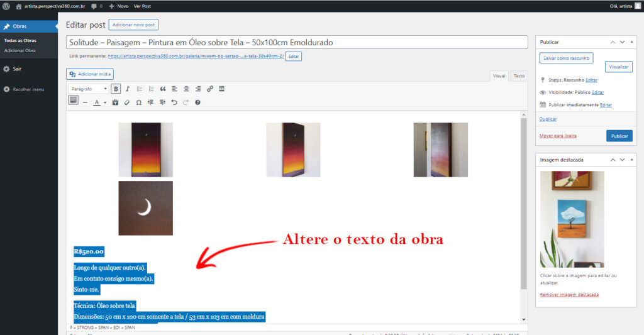Screen dimensions: 644x335
Task: Switch to the Texto editor tab
Action: [519, 76]
